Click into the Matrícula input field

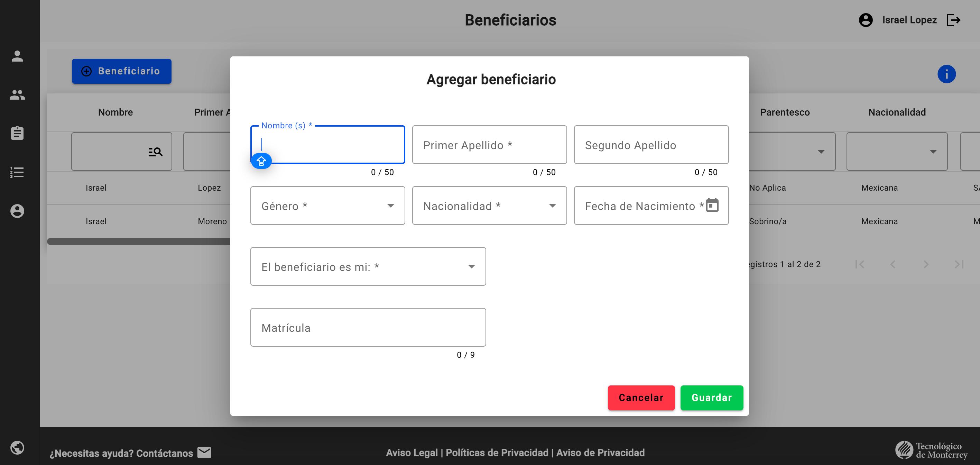pos(368,328)
